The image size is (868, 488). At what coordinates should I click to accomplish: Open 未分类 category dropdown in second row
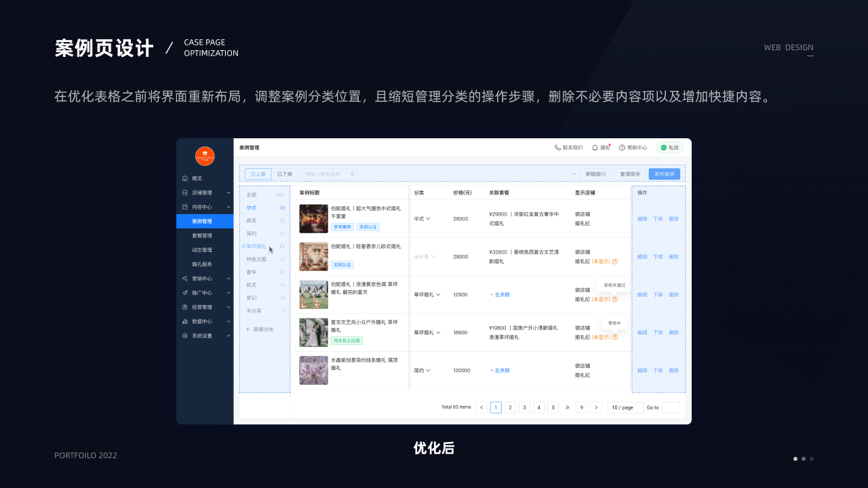[425, 257]
